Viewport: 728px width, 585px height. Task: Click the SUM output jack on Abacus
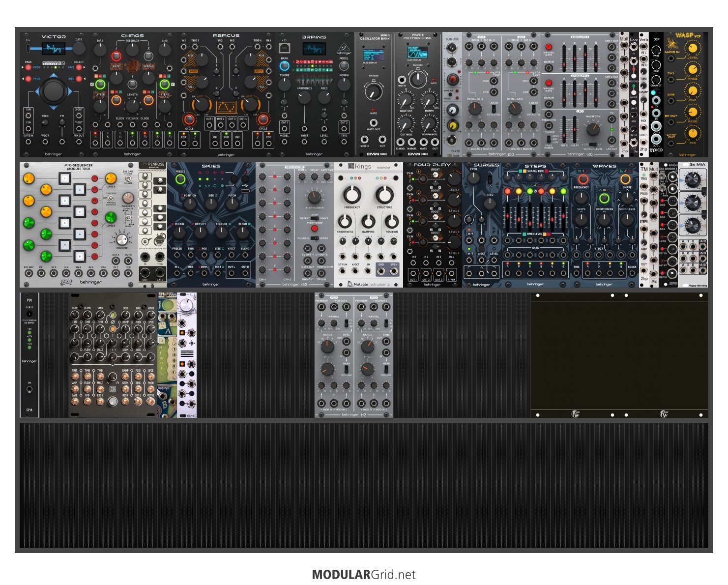coord(226,144)
